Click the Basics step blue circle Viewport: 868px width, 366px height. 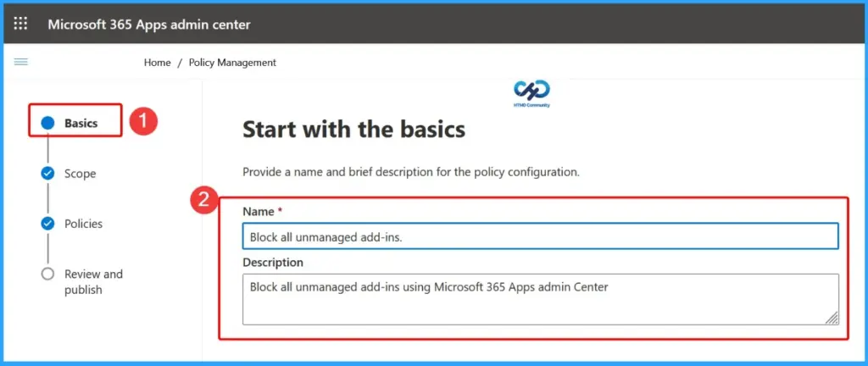pos(47,124)
